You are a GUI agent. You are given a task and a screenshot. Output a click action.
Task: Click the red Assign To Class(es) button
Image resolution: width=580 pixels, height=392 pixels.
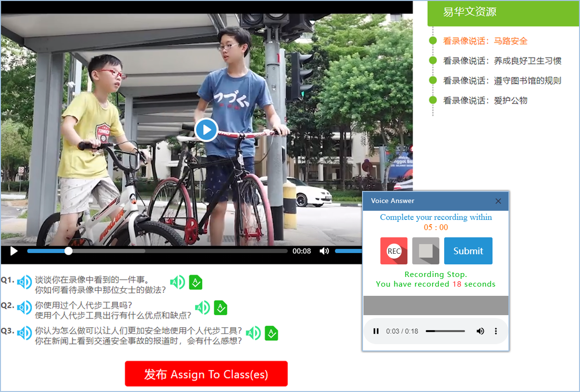point(206,374)
